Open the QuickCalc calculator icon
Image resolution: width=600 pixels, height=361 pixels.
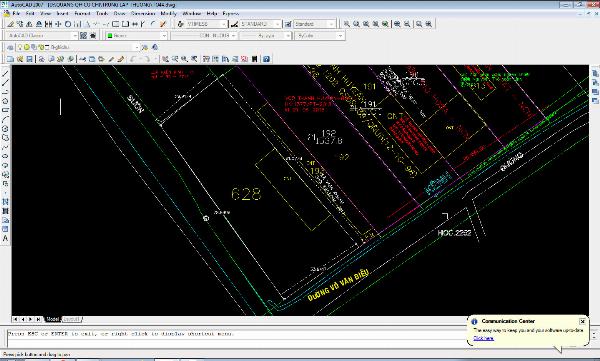click(254, 59)
